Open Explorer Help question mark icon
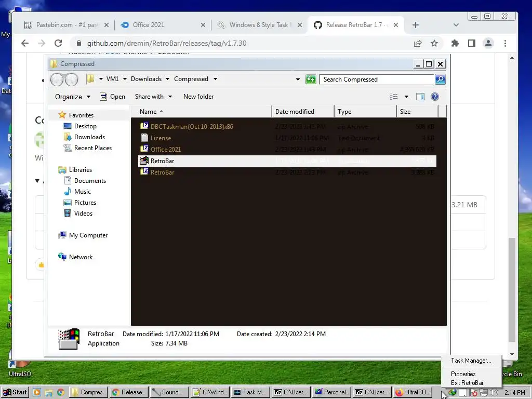This screenshot has width=532, height=399. pyautogui.click(x=435, y=97)
